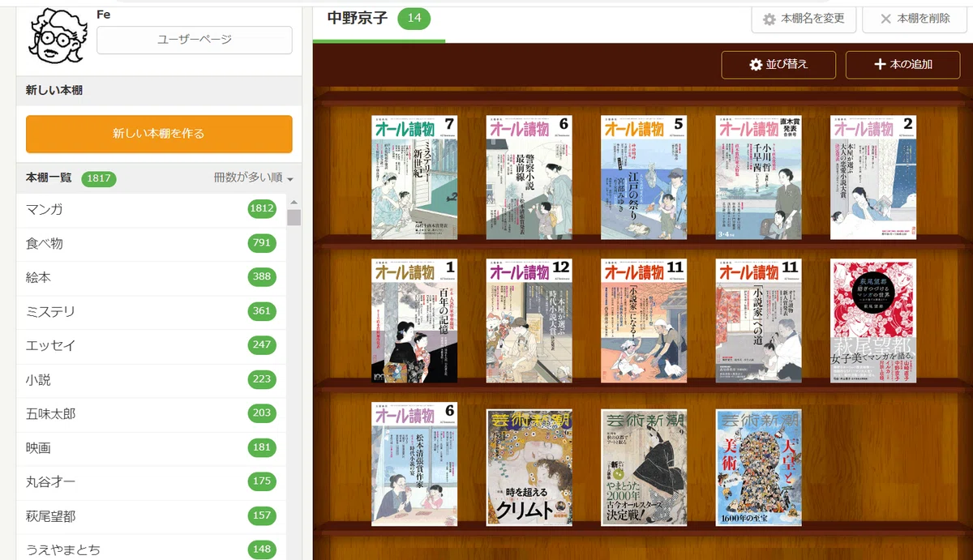
Task: Open オール讀物 松本清張賞 issue 6 cover
Action: coord(414,464)
